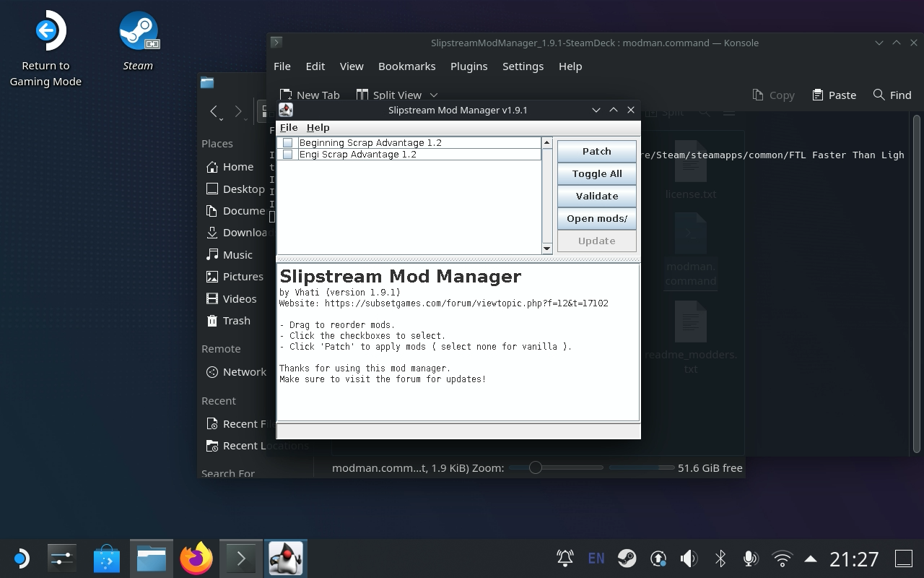924x578 pixels.
Task: Open notifications via the bell tray icon
Action: coord(565,558)
